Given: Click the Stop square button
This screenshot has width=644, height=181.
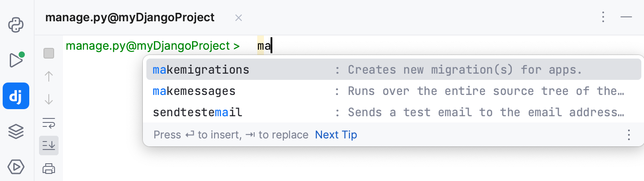Looking at the screenshot, I should tap(49, 53).
